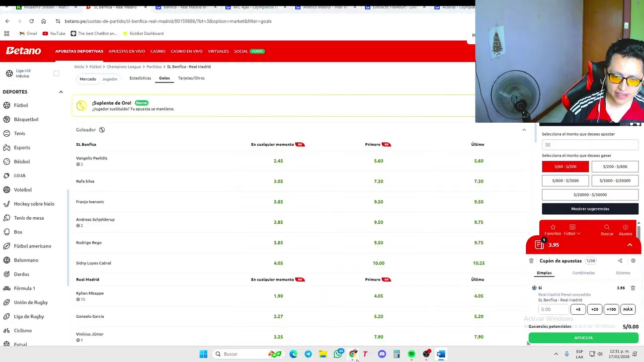The image size is (644, 362).
Task: Share the bet slip
Action: (x=620, y=261)
